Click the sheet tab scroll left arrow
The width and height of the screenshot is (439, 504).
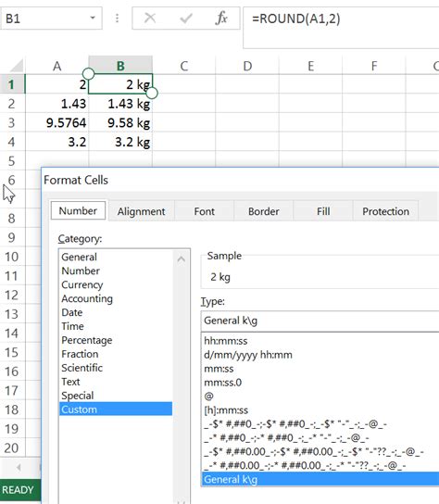[19, 467]
